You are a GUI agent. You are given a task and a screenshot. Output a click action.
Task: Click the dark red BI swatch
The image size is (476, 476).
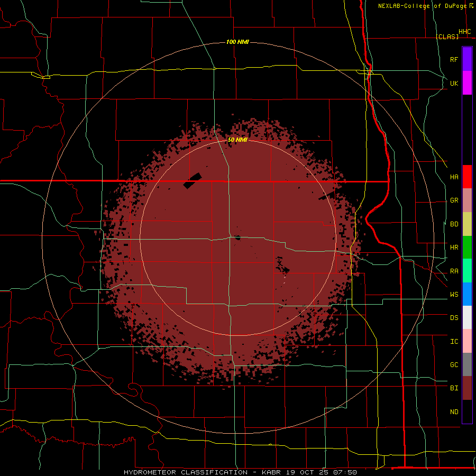[x=467, y=388]
